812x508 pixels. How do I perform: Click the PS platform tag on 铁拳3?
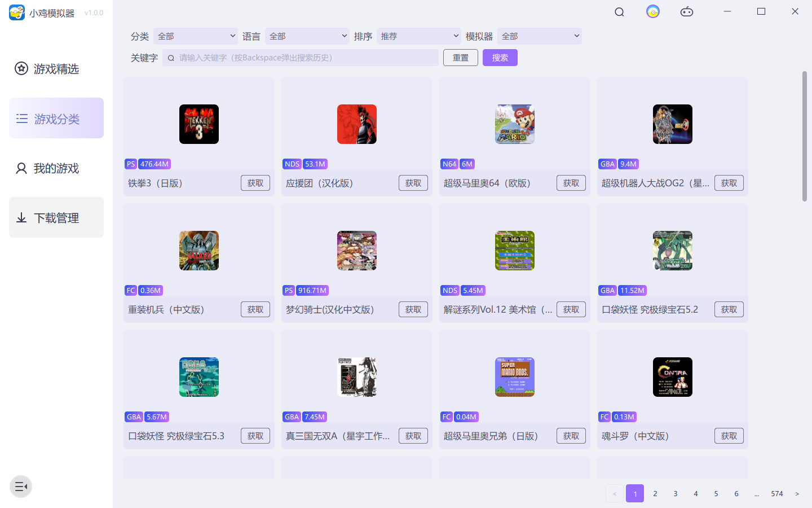coord(131,164)
